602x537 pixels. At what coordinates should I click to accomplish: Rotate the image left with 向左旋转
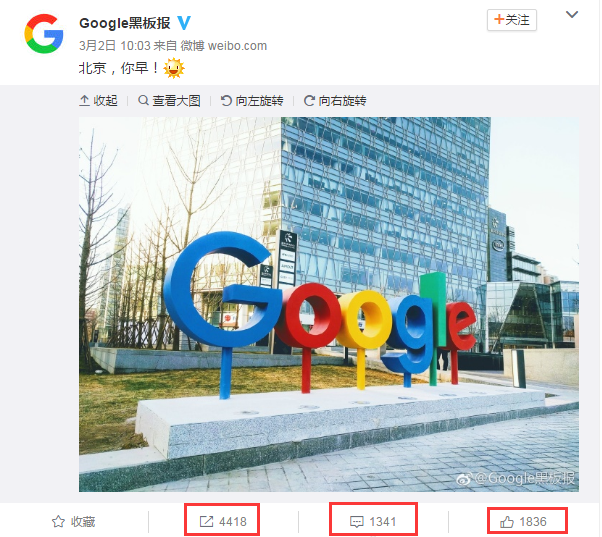(252, 101)
